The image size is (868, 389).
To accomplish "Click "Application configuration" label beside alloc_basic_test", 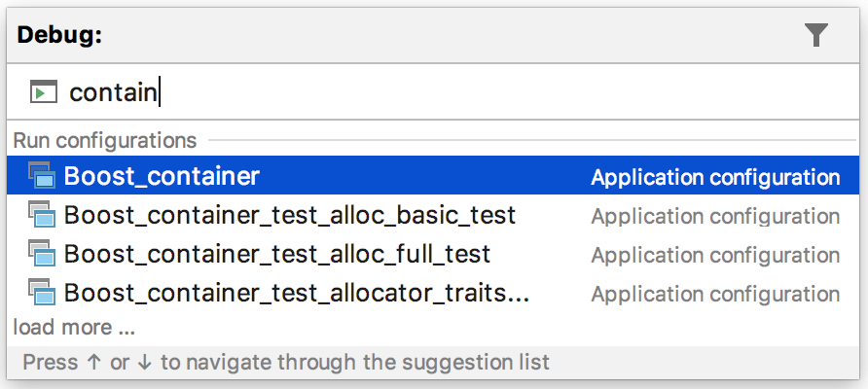I will click(715, 216).
